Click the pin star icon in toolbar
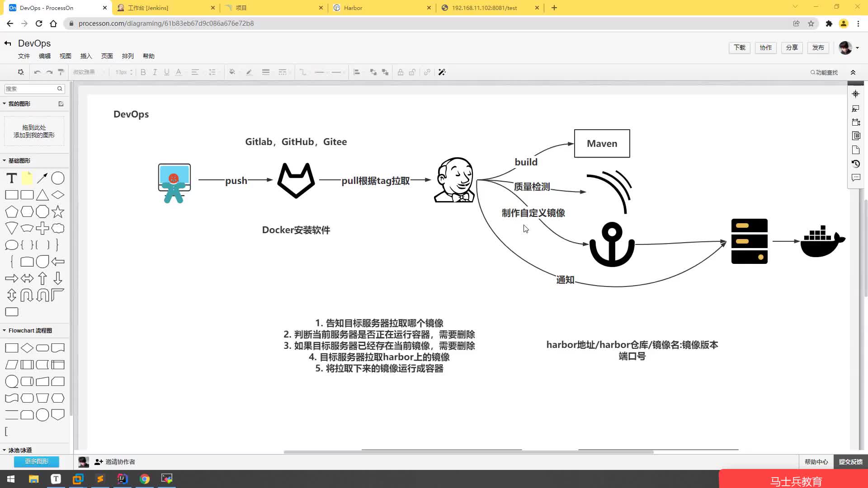Image resolution: width=868 pixels, height=488 pixels. click(21, 72)
